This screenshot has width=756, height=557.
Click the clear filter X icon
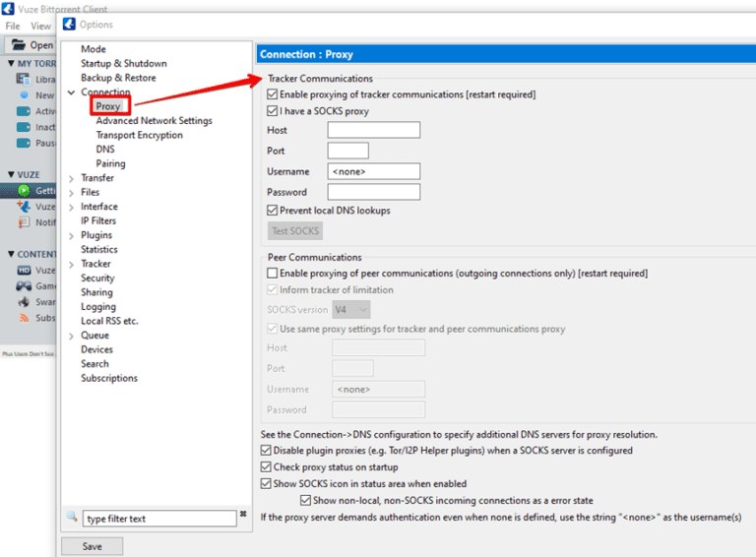coord(243,515)
